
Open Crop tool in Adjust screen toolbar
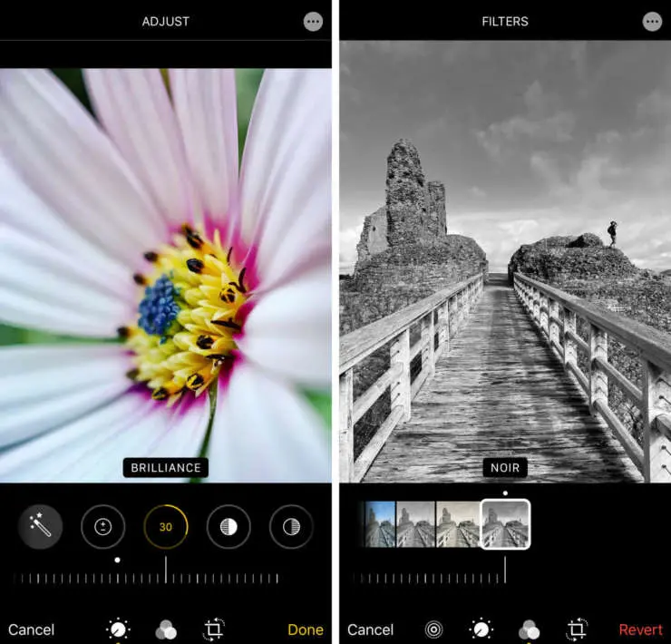click(x=214, y=629)
